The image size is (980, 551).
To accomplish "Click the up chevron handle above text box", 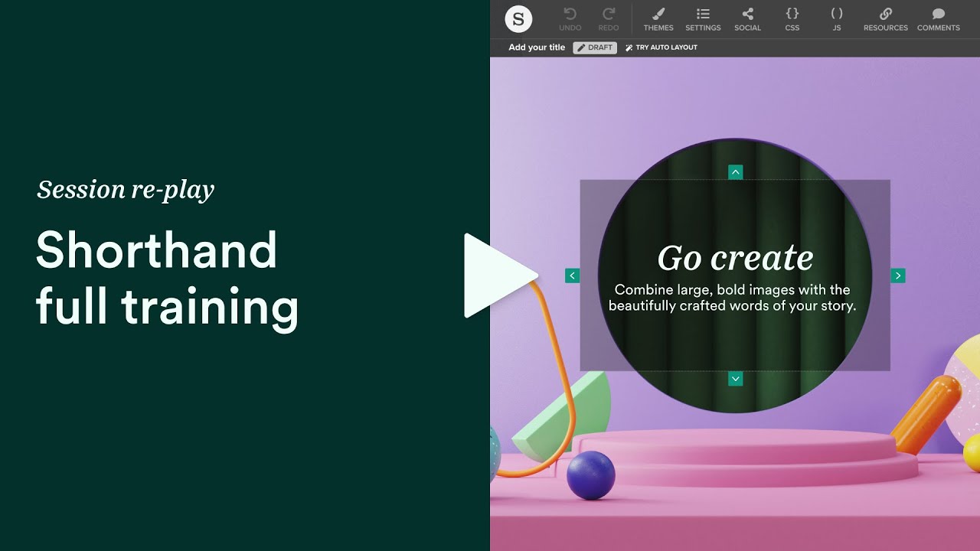I will point(736,172).
